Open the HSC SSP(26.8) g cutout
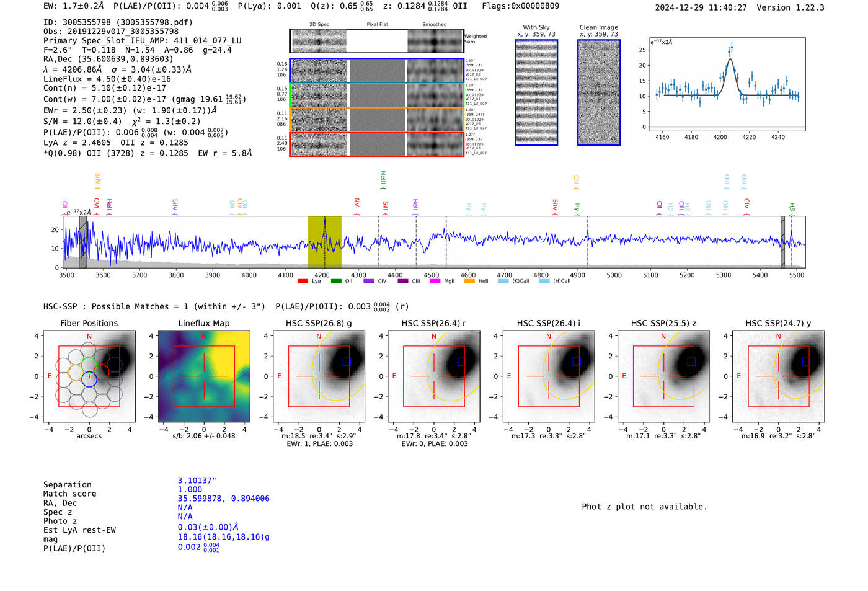 [x=319, y=376]
